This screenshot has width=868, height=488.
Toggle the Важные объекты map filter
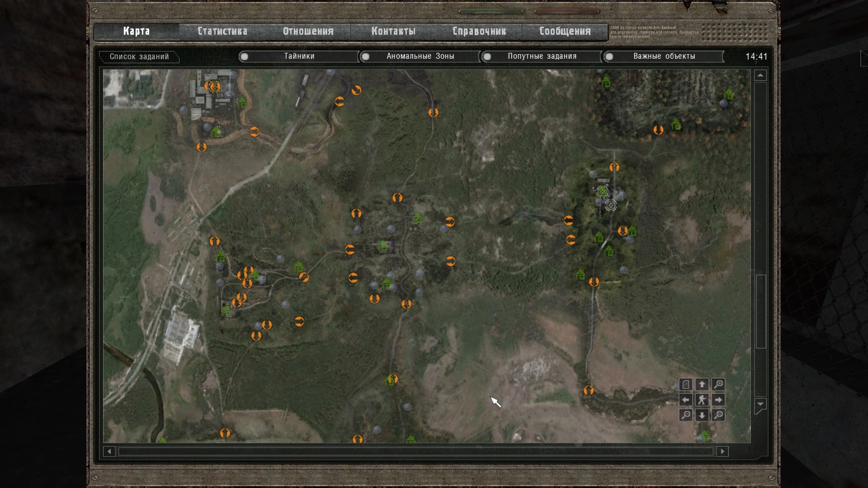coord(664,56)
